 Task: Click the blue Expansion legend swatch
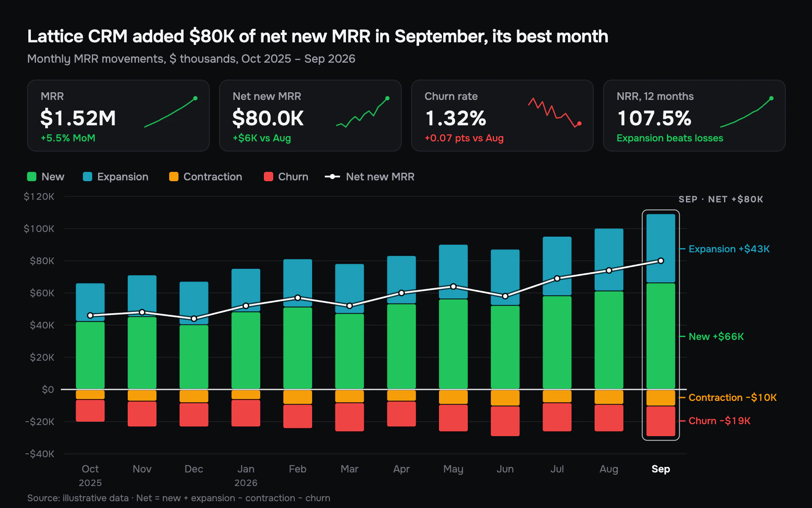(x=88, y=177)
